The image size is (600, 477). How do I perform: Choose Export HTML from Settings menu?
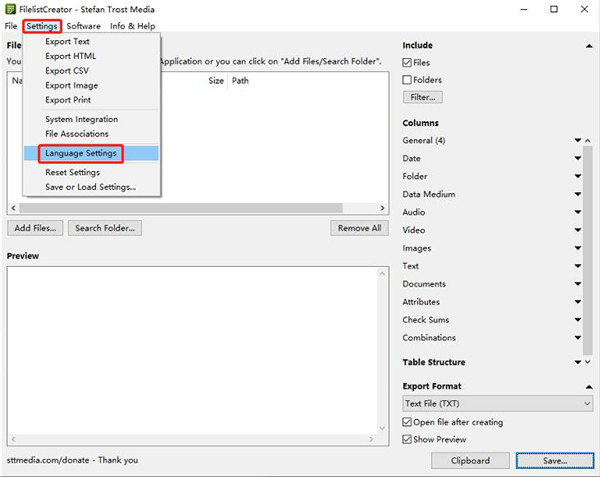pyautogui.click(x=71, y=56)
